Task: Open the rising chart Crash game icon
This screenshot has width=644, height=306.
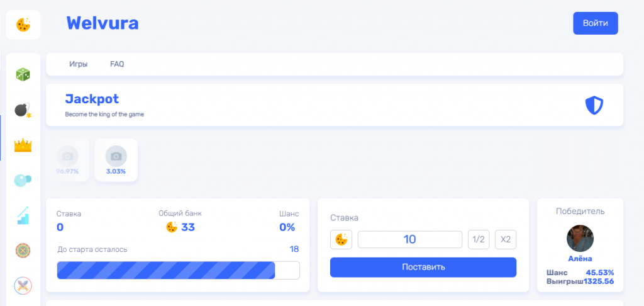Action: 23,215
